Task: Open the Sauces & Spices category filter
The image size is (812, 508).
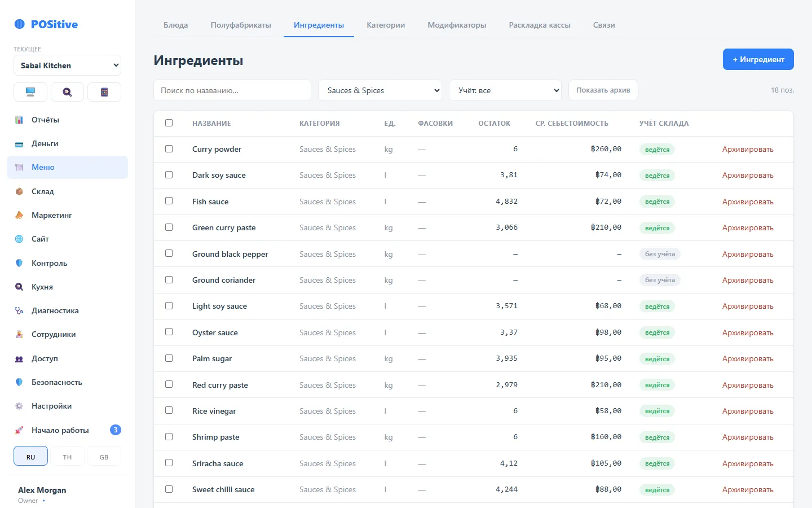Action: pos(380,90)
